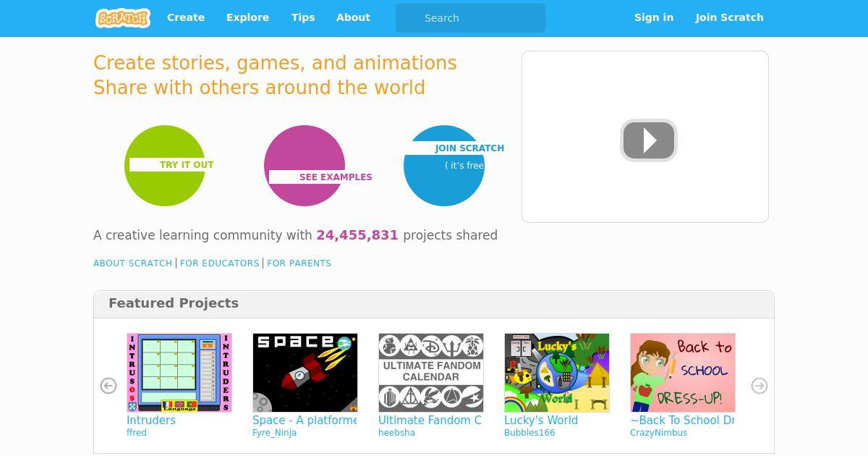The image size is (868, 456).
Task: Focus the Search field
Action: click(470, 18)
